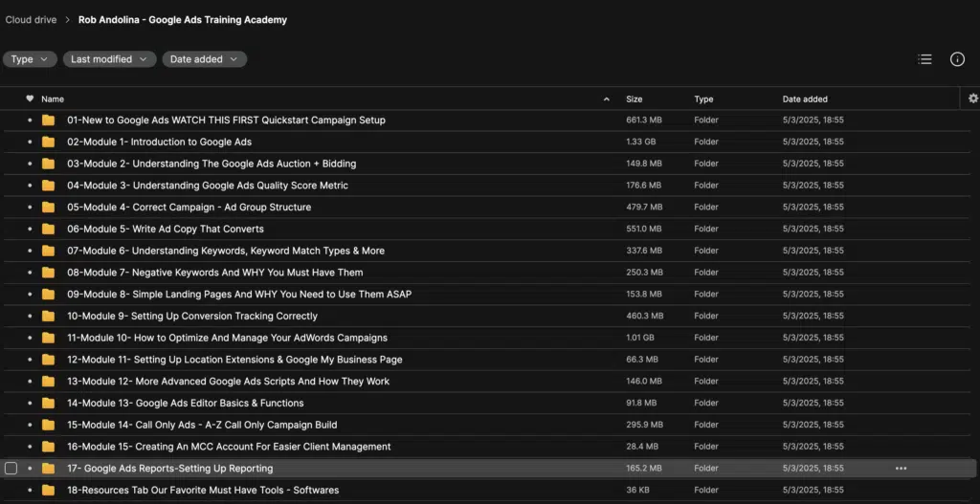Screen dimensions: 980x504
Task: Open 10-Module 9- Setting Up Conversion Tracking
Action: (x=192, y=316)
